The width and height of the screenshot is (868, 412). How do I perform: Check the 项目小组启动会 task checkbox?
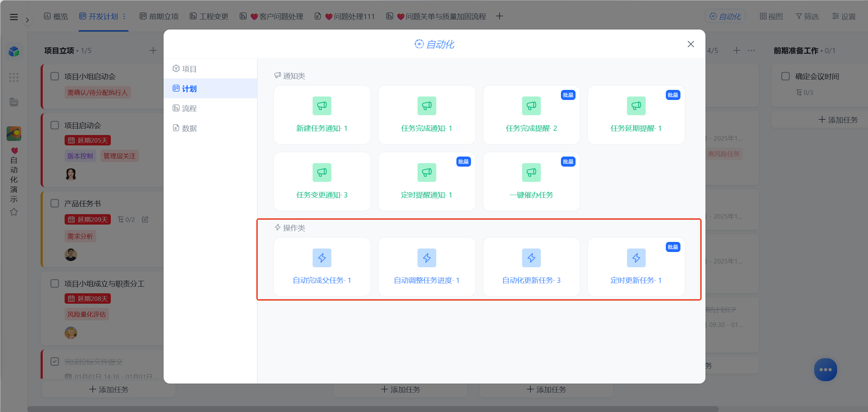pos(55,76)
